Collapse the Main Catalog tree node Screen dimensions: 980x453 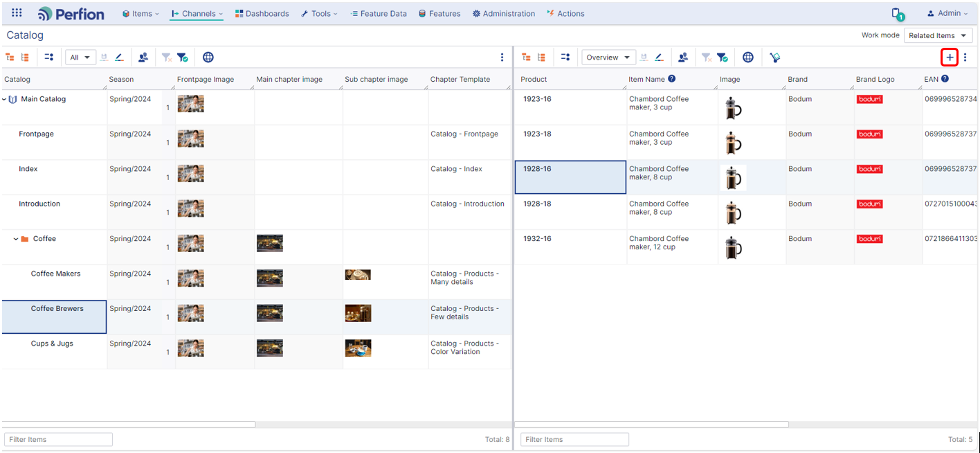coord(5,99)
